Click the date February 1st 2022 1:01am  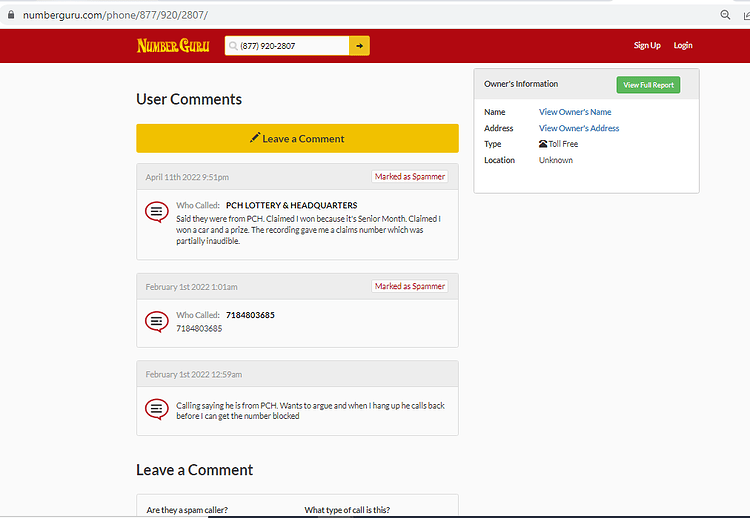(191, 287)
